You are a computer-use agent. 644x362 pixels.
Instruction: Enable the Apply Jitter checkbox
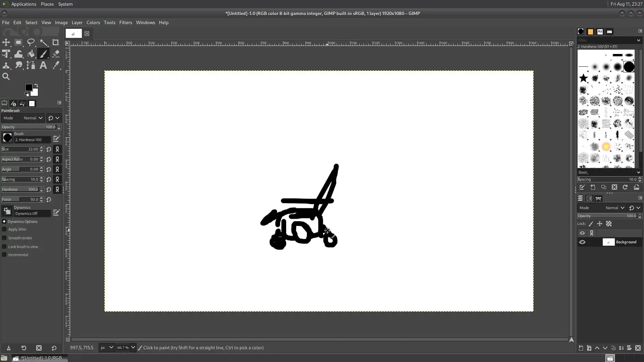[4, 229]
